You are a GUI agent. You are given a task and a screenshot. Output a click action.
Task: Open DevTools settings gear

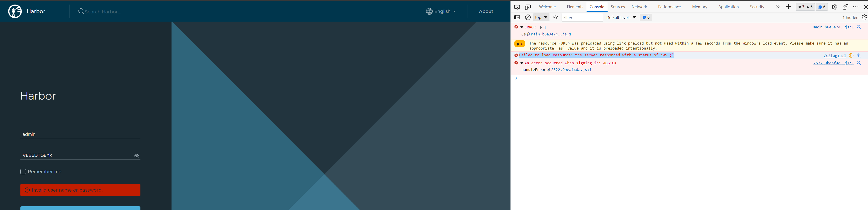tap(835, 7)
